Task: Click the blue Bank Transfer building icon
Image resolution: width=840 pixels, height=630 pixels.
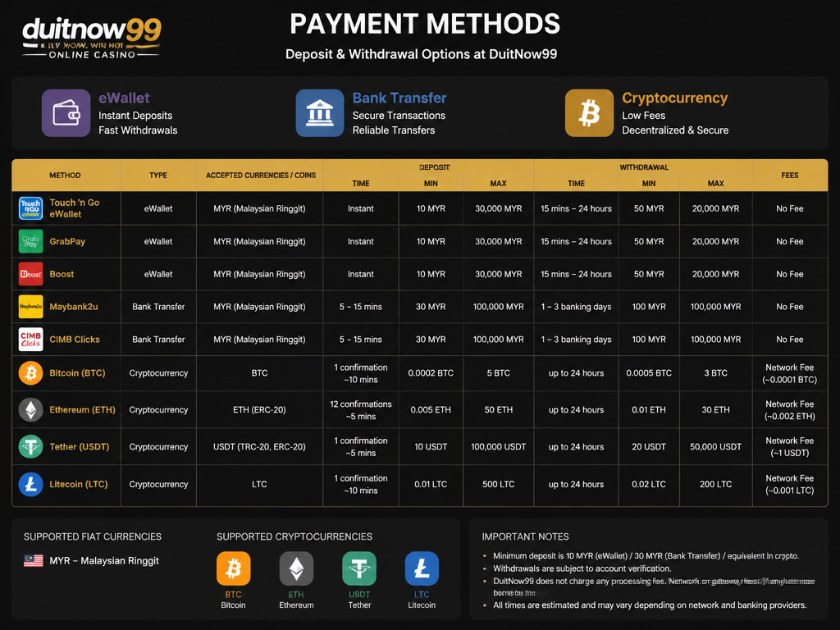Action: click(320, 113)
